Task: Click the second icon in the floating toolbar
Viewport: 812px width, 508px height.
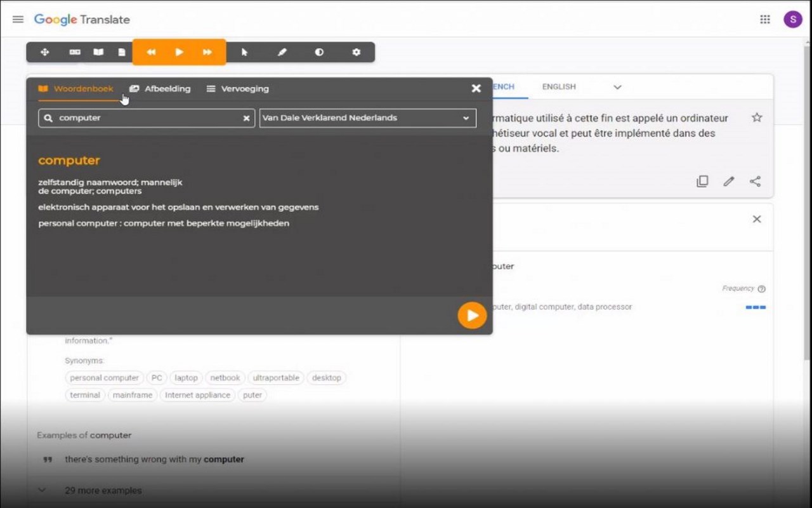Action: point(75,52)
